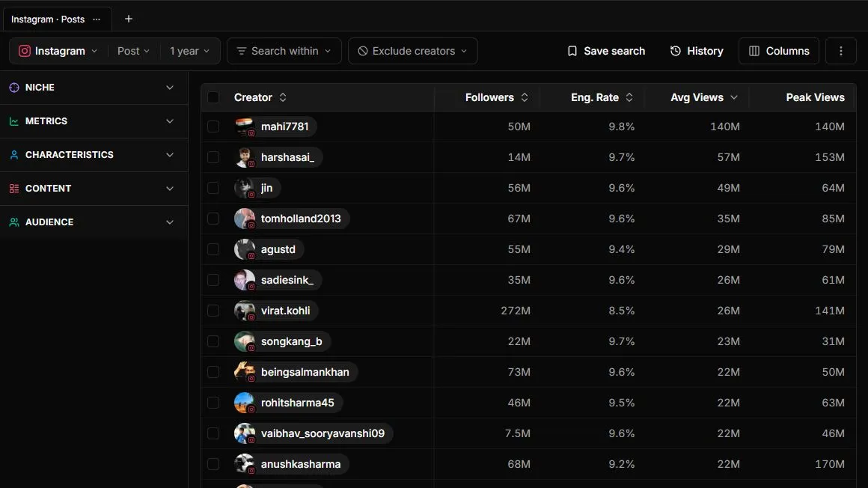Open the 1 year timeframe dropdown
This screenshot has width=868, height=488.
click(190, 51)
